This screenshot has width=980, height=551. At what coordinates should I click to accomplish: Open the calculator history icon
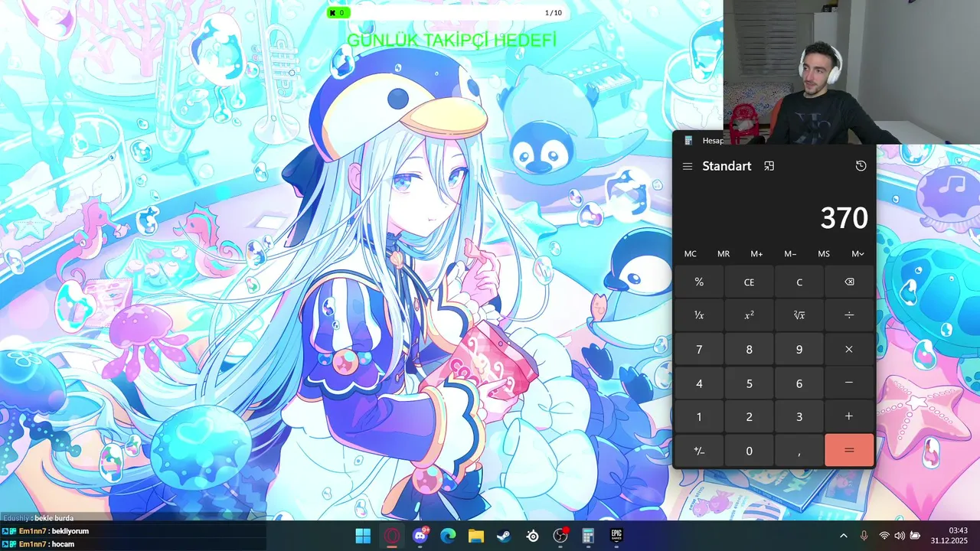pyautogui.click(x=861, y=166)
